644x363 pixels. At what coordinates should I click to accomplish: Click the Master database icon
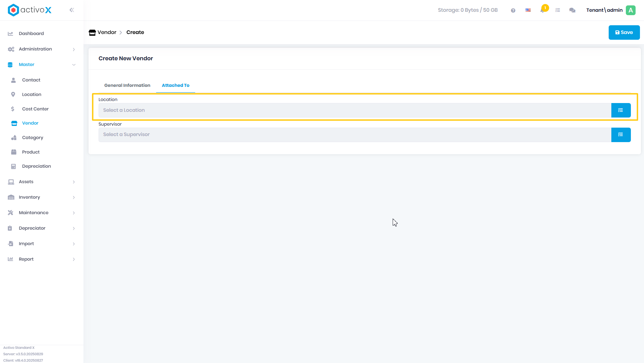[10, 65]
